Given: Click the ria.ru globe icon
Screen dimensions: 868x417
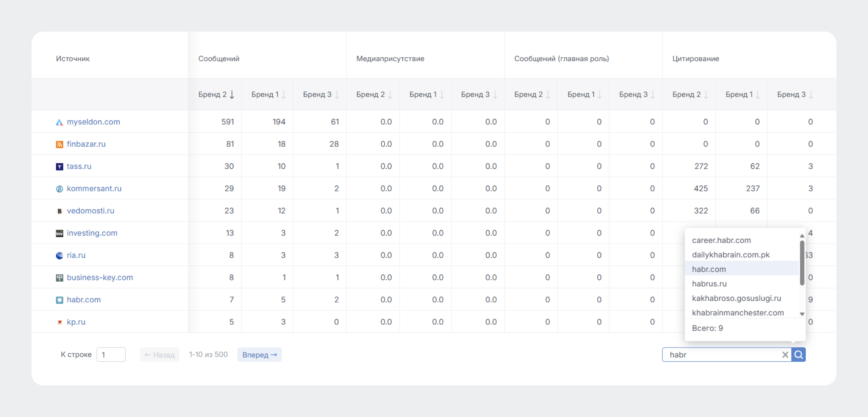Looking at the screenshot, I should coord(60,256).
